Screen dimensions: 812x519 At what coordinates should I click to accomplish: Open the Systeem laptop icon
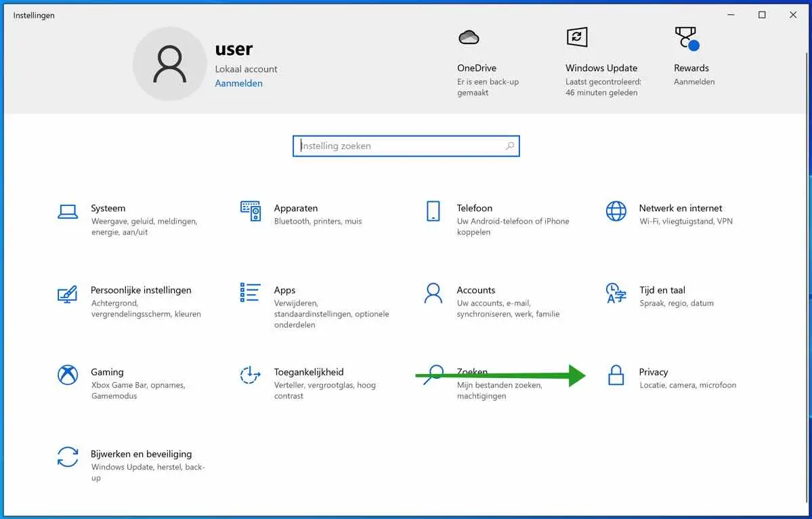tap(68, 212)
